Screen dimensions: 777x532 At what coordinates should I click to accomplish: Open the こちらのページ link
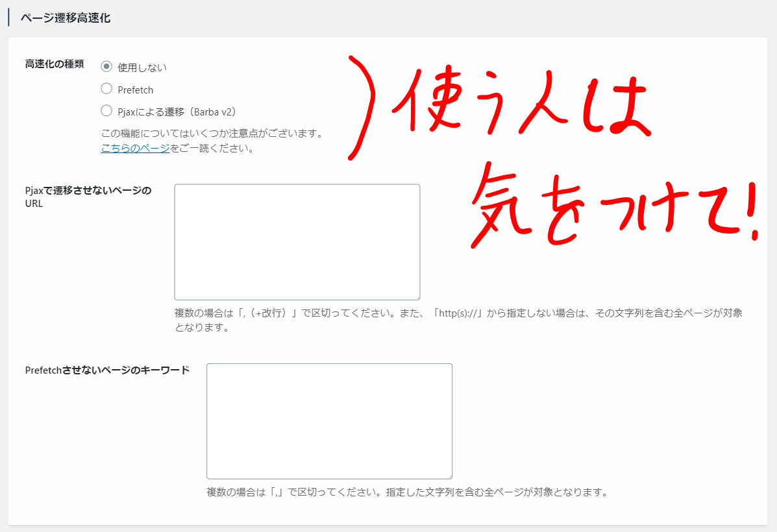(135, 148)
